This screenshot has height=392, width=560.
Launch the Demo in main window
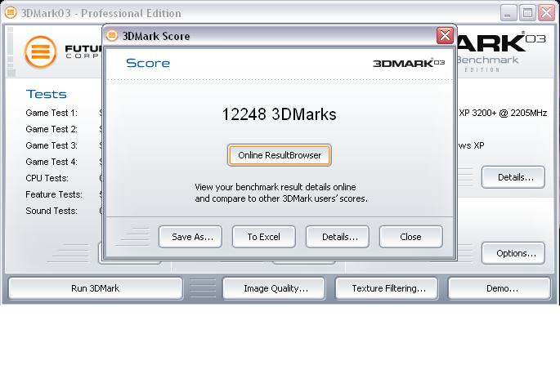click(x=500, y=288)
